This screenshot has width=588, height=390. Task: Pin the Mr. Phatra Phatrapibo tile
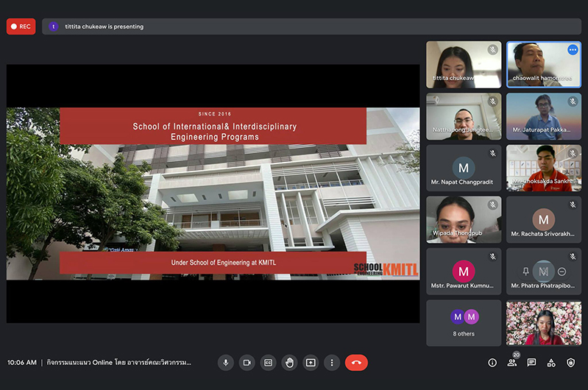point(525,271)
